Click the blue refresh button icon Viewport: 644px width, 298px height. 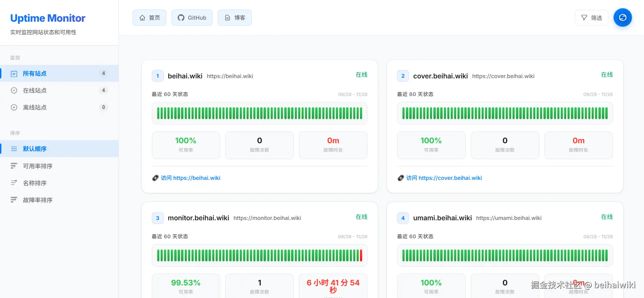coord(622,18)
